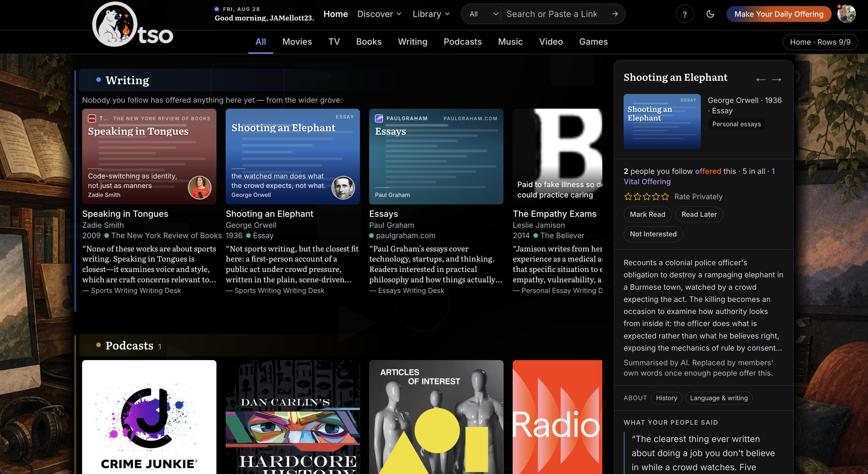Click Make Your Daily Offering button

779,14
